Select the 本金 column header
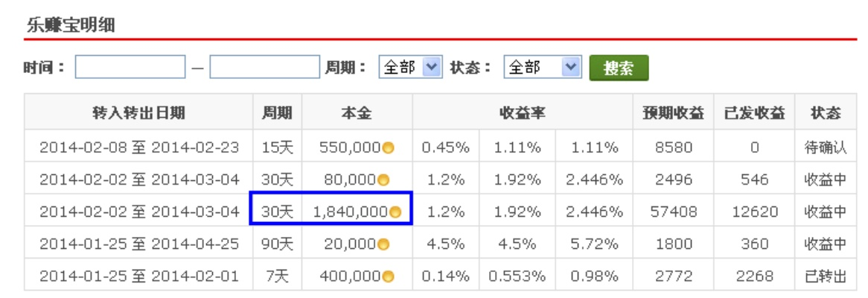This screenshot has height=298, width=868. pos(357,113)
